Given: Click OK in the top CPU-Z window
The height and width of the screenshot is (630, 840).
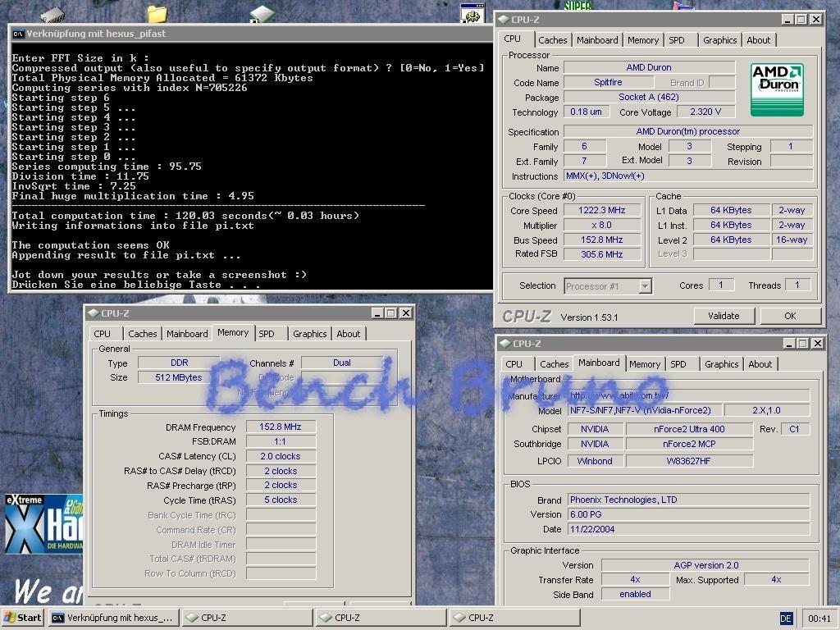Looking at the screenshot, I should (x=790, y=316).
